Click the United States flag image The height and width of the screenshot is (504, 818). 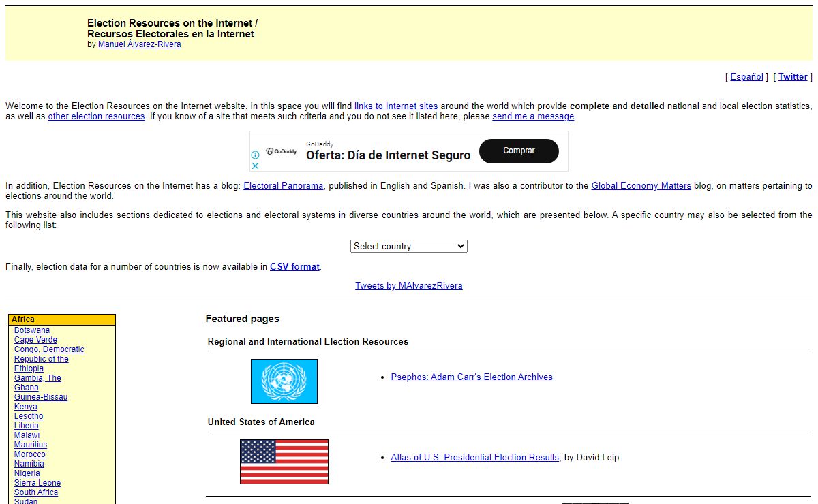tap(284, 461)
